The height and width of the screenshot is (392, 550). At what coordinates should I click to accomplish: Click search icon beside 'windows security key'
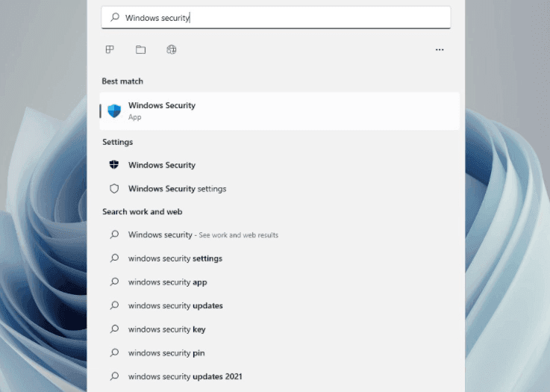pos(114,329)
